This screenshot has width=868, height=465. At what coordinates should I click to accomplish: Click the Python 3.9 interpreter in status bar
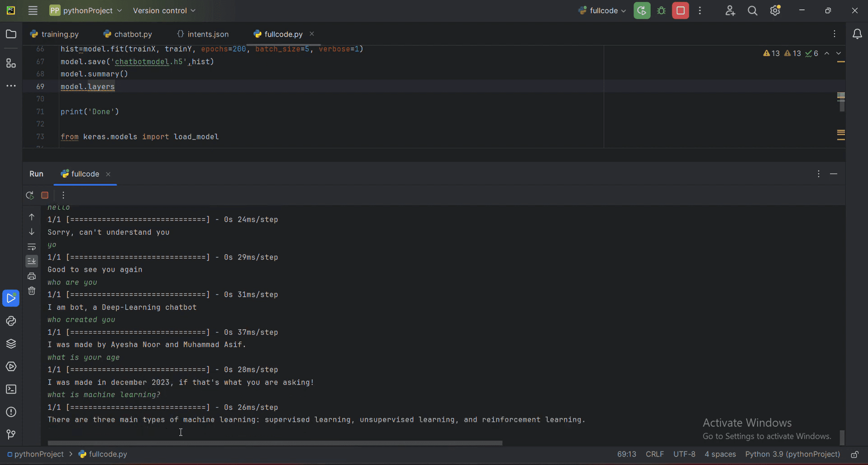coord(792,455)
